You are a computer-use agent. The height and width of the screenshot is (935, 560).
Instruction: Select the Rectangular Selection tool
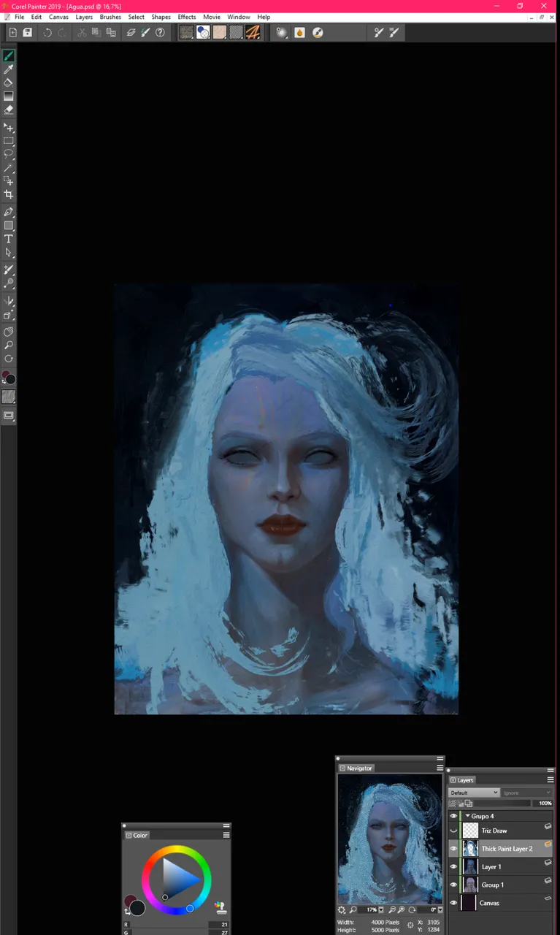click(9, 141)
